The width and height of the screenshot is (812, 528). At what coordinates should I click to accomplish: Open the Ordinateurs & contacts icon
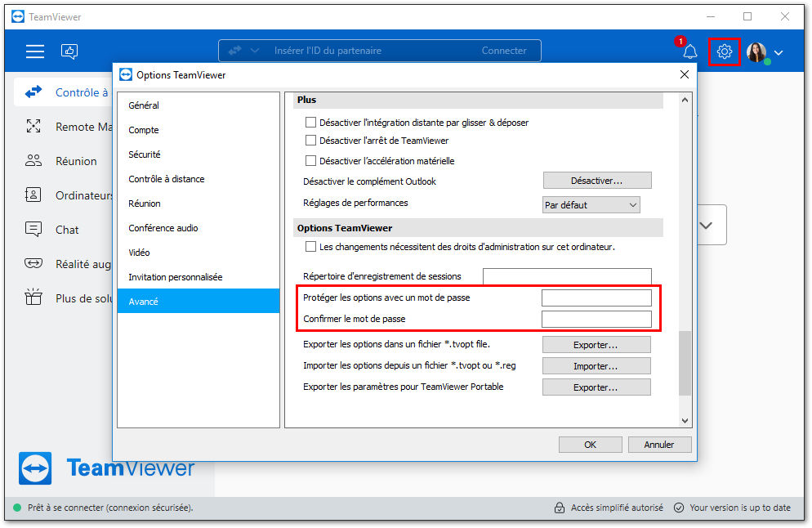coord(33,195)
